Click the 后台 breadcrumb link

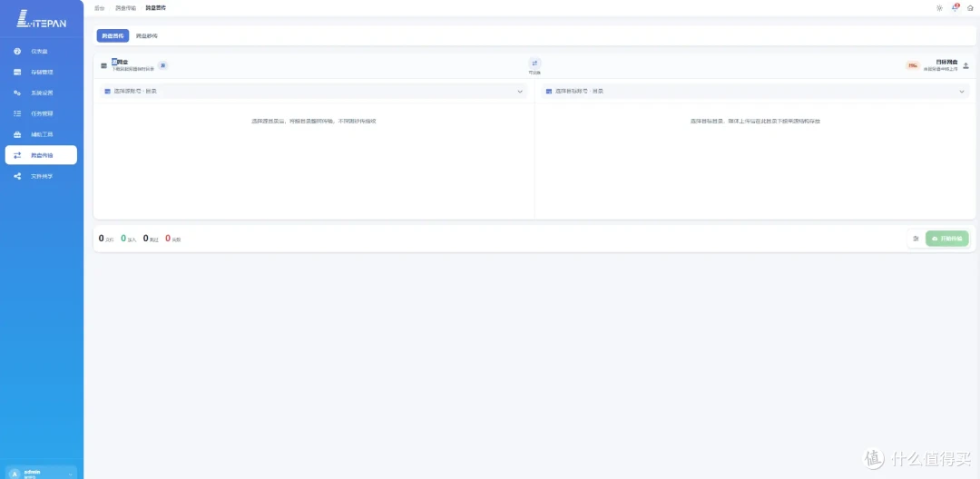(100, 8)
